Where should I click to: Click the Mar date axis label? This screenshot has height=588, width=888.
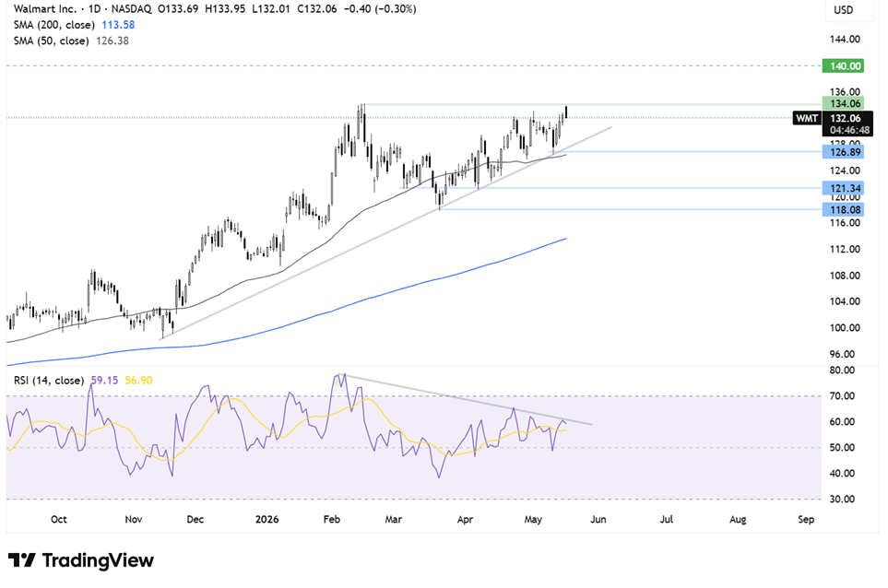click(394, 519)
